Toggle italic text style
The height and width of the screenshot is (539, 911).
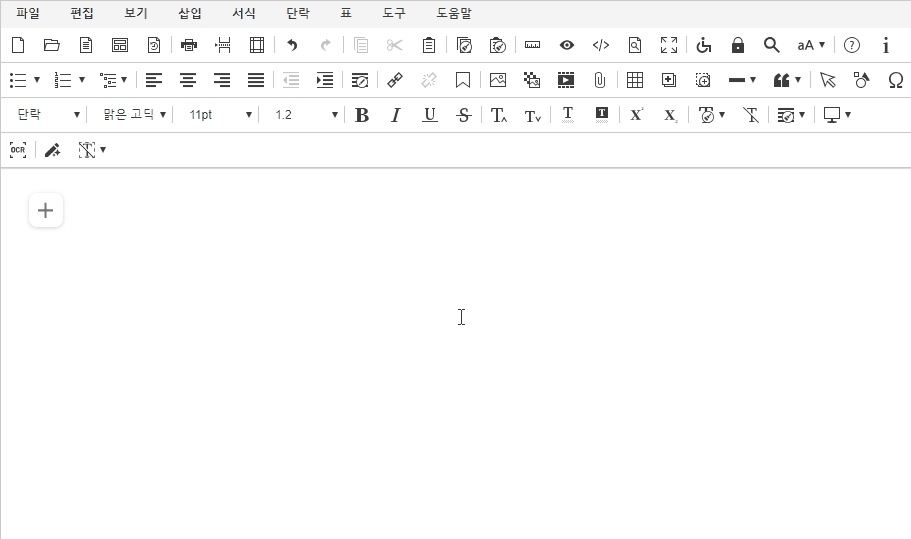tap(396, 115)
